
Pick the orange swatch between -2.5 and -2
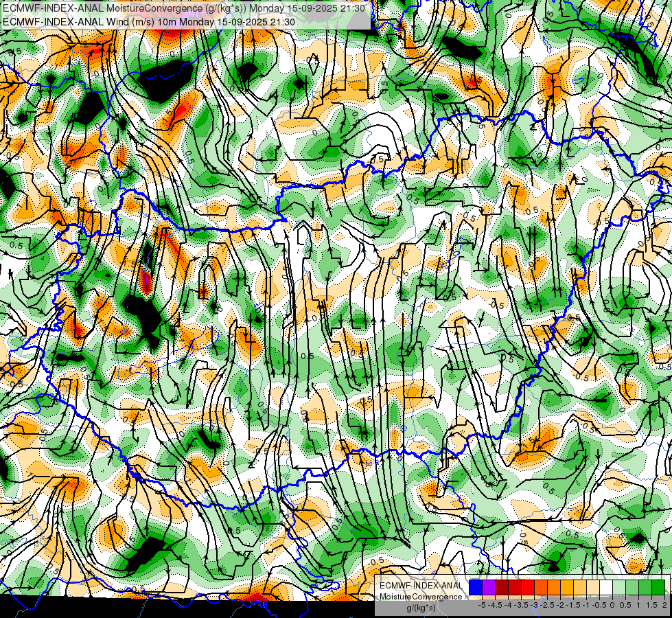(x=554, y=588)
